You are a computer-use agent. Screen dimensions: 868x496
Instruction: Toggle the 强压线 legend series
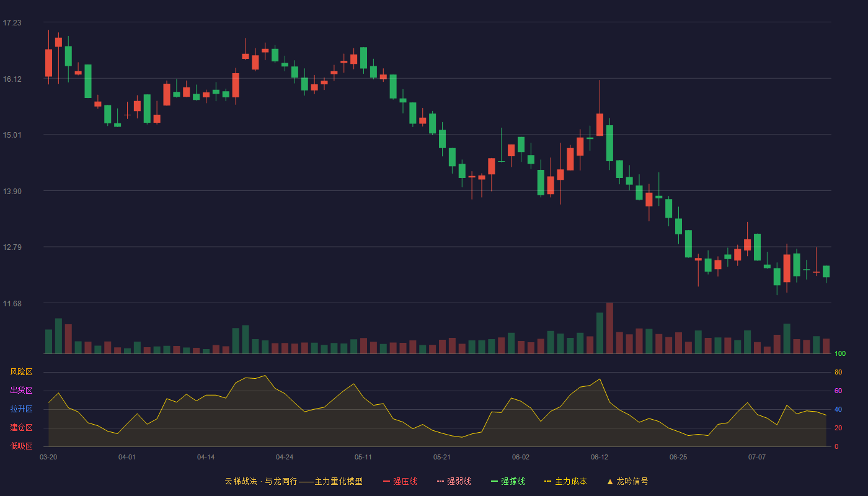(400, 481)
